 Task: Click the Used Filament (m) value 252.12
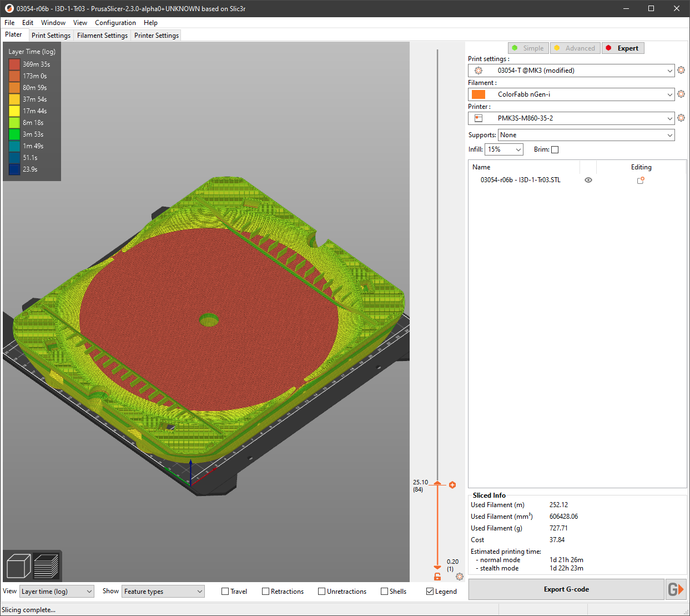point(558,505)
